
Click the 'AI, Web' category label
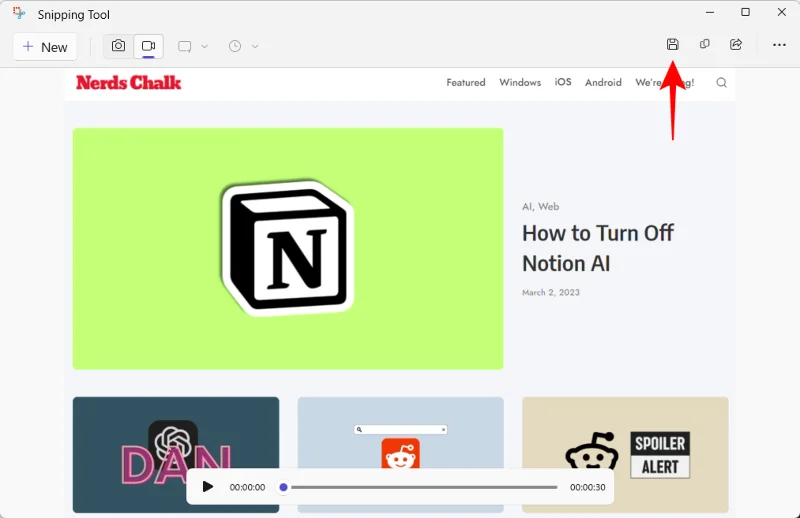pyautogui.click(x=540, y=207)
